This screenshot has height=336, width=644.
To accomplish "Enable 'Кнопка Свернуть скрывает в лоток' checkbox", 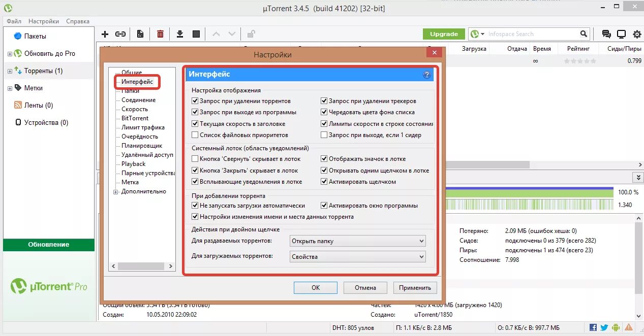I will pyautogui.click(x=195, y=159).
